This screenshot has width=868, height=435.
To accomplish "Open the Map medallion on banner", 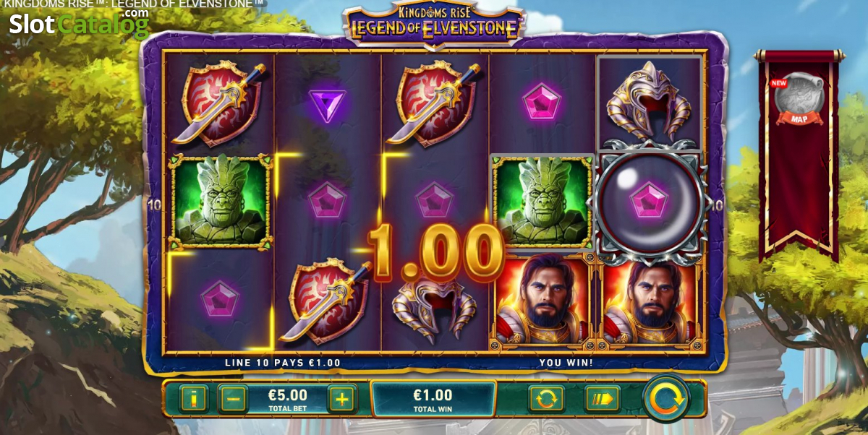I will click(799, 100).
